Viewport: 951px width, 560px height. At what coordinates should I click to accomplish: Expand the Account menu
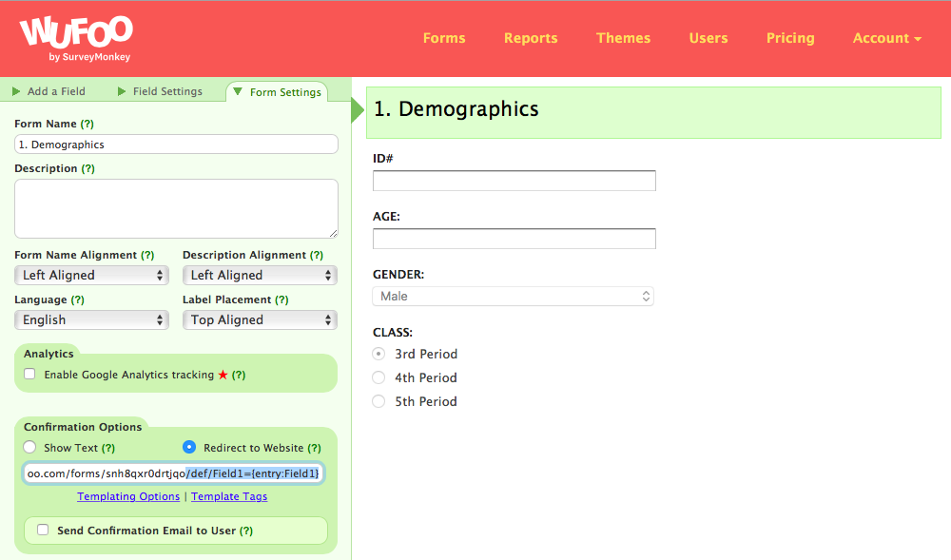(x=886, y=38)
